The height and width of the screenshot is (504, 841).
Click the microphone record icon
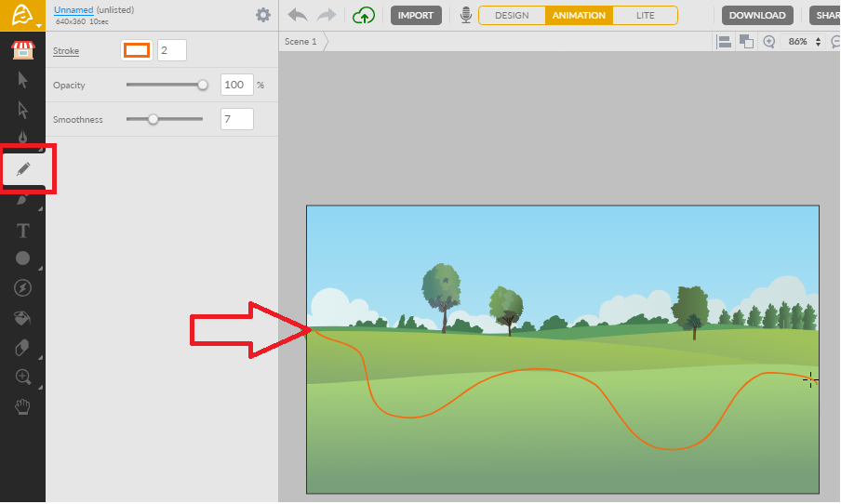coord(465,16)
